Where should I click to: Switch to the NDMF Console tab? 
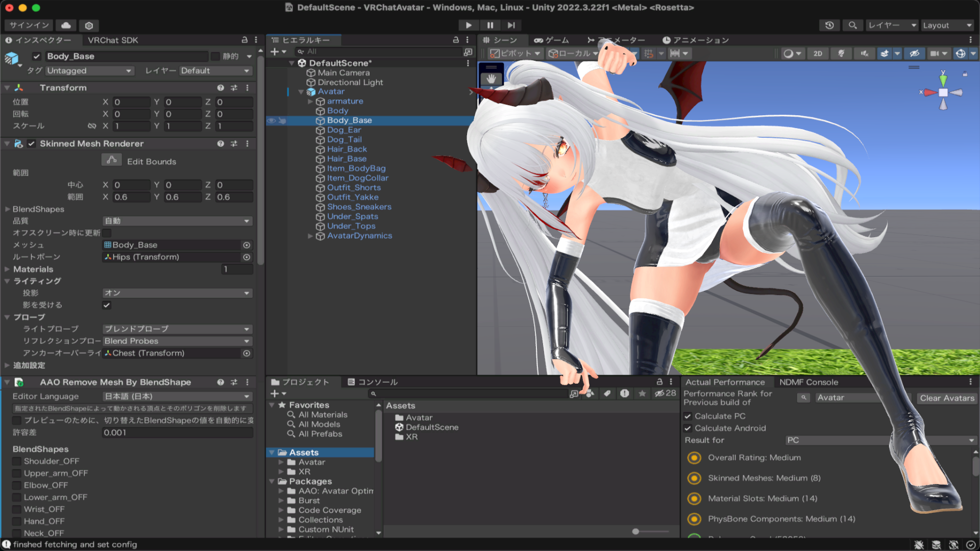click(808, 382)
